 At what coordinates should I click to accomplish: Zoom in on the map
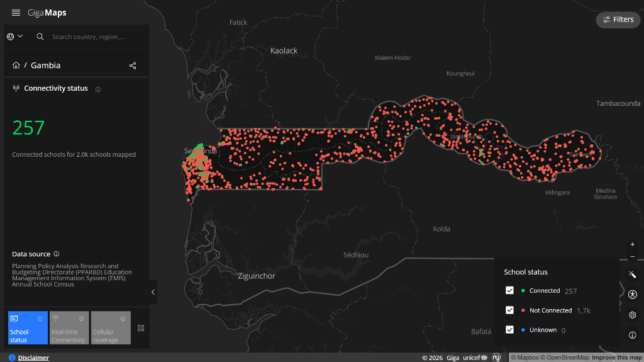633,244
